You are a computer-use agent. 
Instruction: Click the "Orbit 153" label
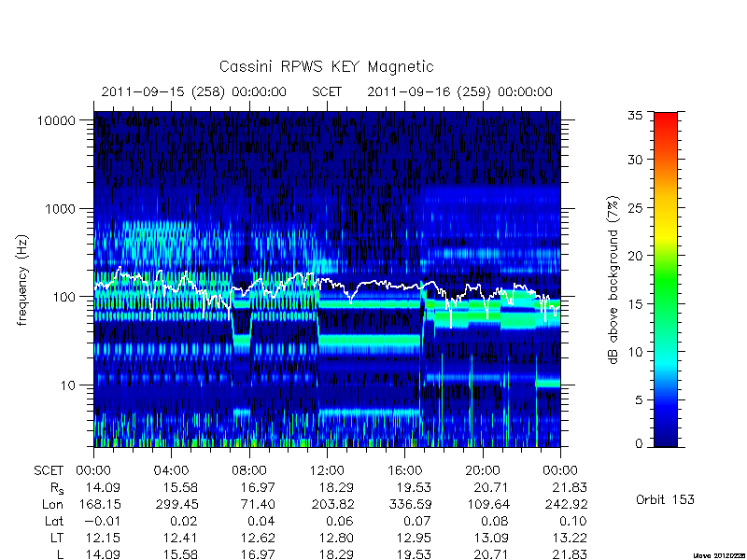click(665, 499)
